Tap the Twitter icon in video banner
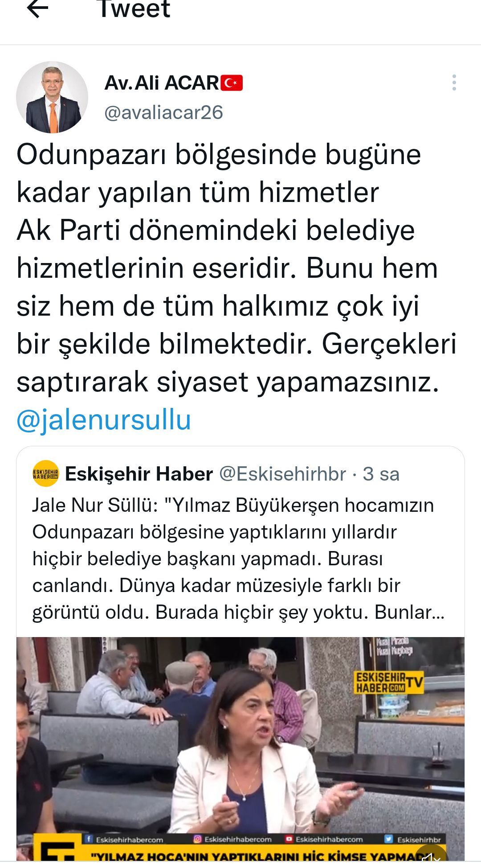This screenshot has height=868, width=481. pyautogui.click(x=388, y=839)
